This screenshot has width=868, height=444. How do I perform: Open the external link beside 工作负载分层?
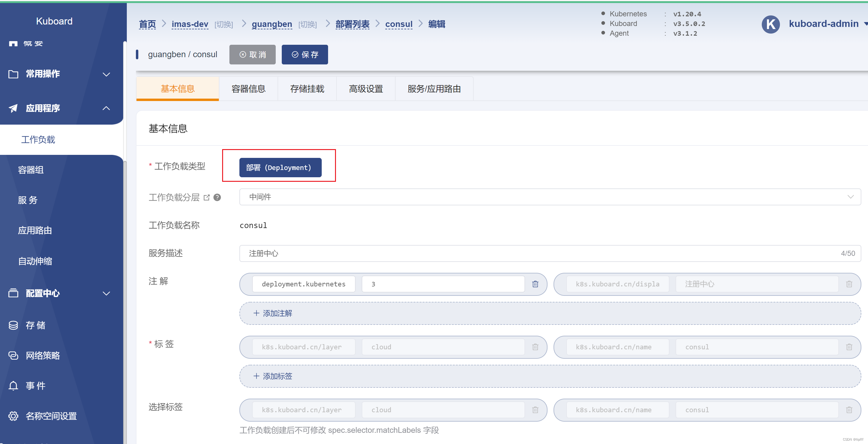(207, 197)
